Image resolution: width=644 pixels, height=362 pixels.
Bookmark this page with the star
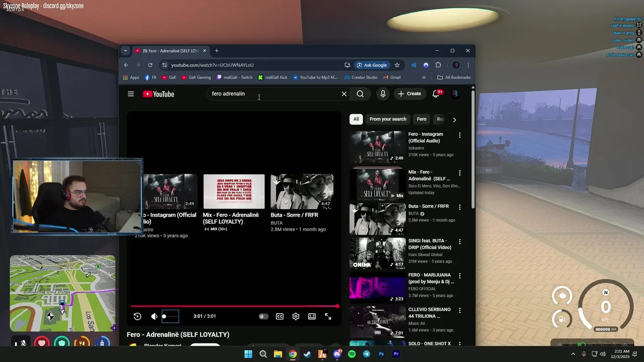[x=397, y=65]
